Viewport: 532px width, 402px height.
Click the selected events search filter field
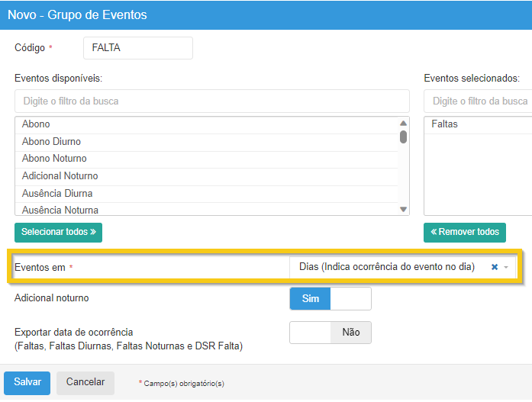click(x=478, y=101)
